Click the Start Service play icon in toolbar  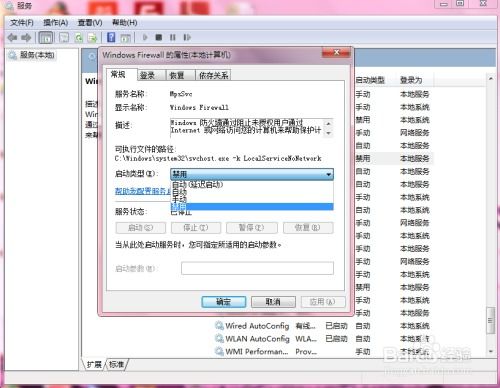(145, 37)
